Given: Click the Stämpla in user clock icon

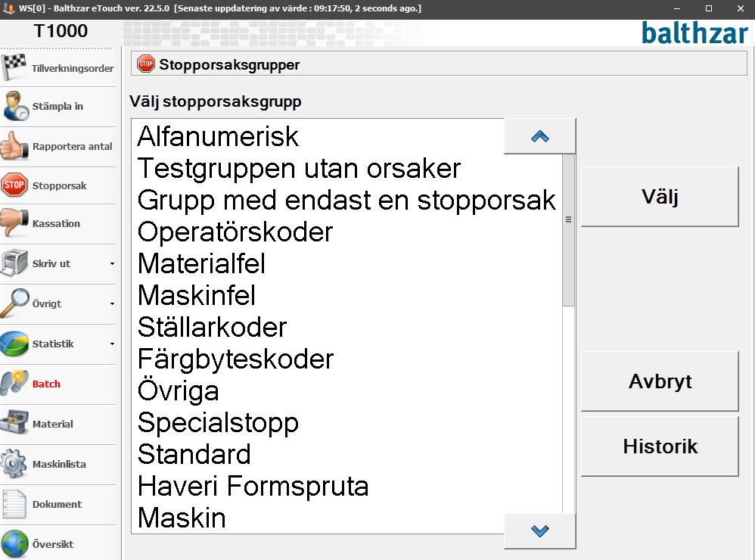Looking at the screenshot, I should coord(15,106).
